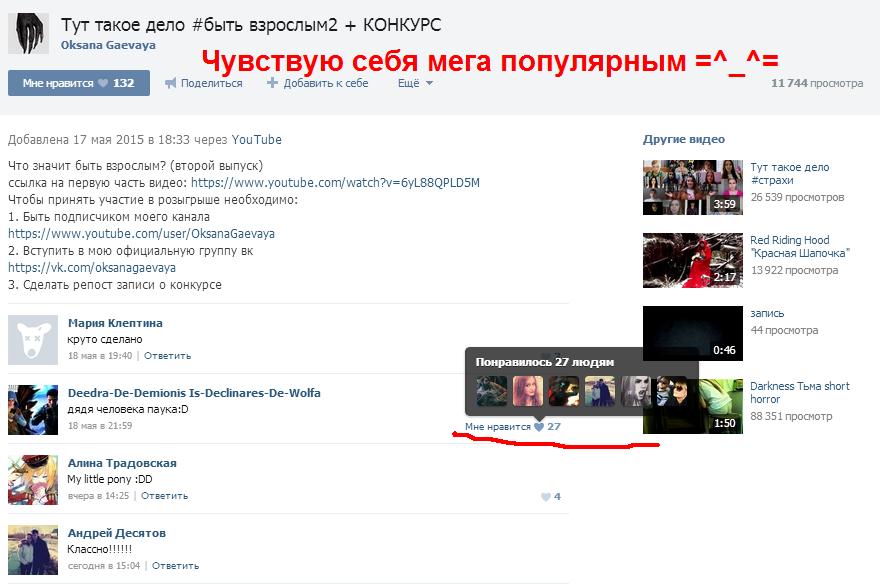Reply to Мария Клептина's comment
This screenshot has width=880, height=584.
(167, 356)
